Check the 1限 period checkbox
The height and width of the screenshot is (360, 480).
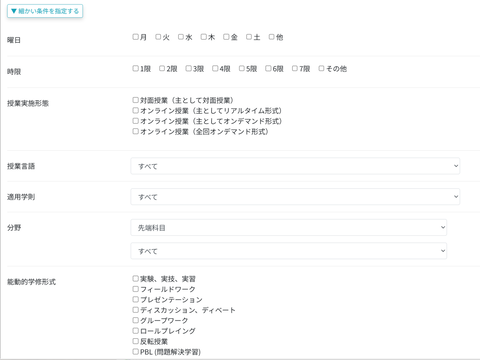pyautogui.click(x=135, y=68)
